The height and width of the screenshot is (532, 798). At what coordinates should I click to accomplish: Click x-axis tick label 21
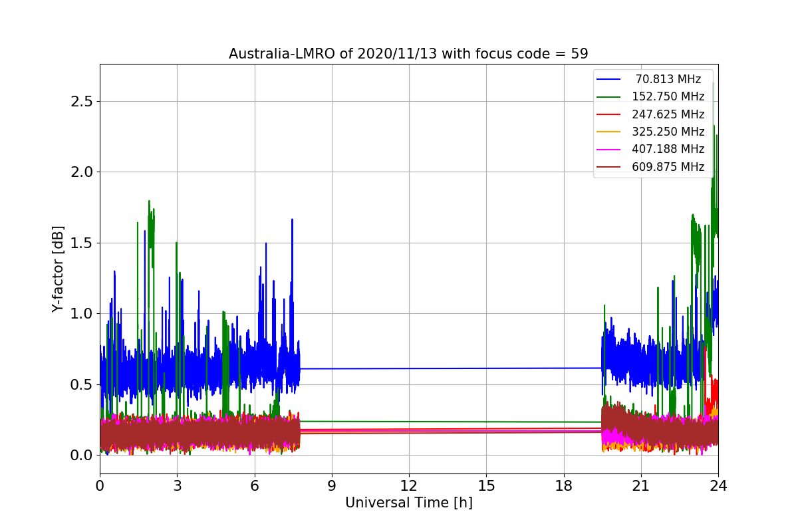(x=641, y=485)
